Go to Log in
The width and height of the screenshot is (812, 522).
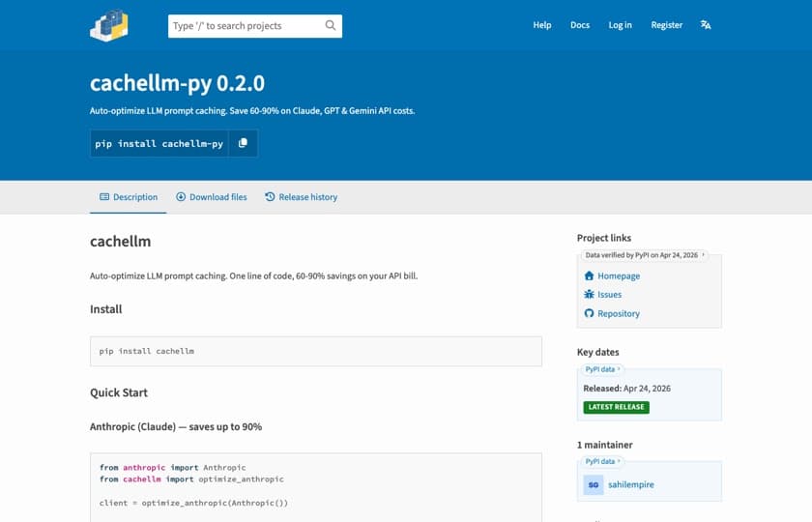point(620,25)
